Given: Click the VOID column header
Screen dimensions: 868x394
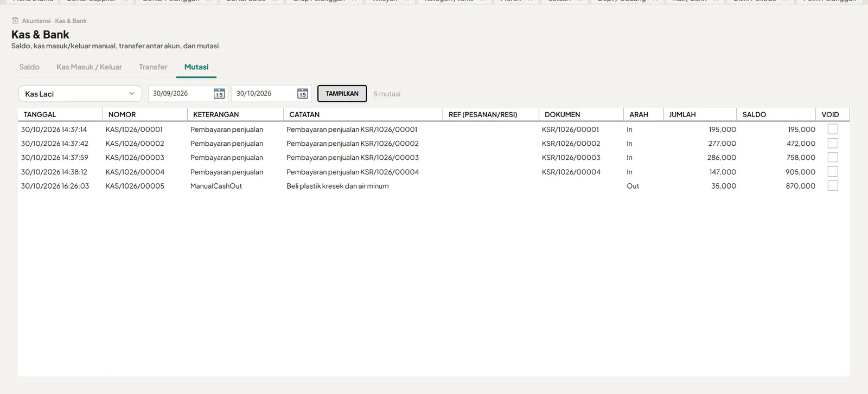Looking at the screenshot, I should (x=833, y=114).
